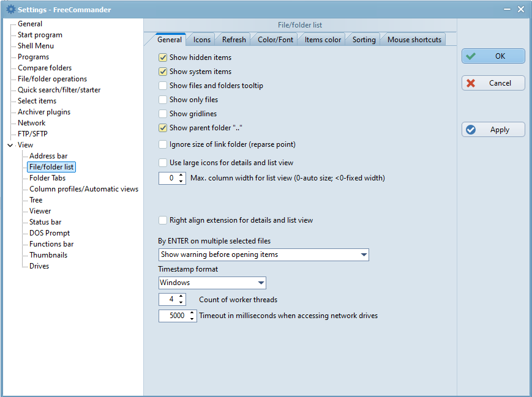Image resolution: width=532 pixels, height=397 pixels.
Task: Select Quick search/filter/starter
Action: coord(59,90)
